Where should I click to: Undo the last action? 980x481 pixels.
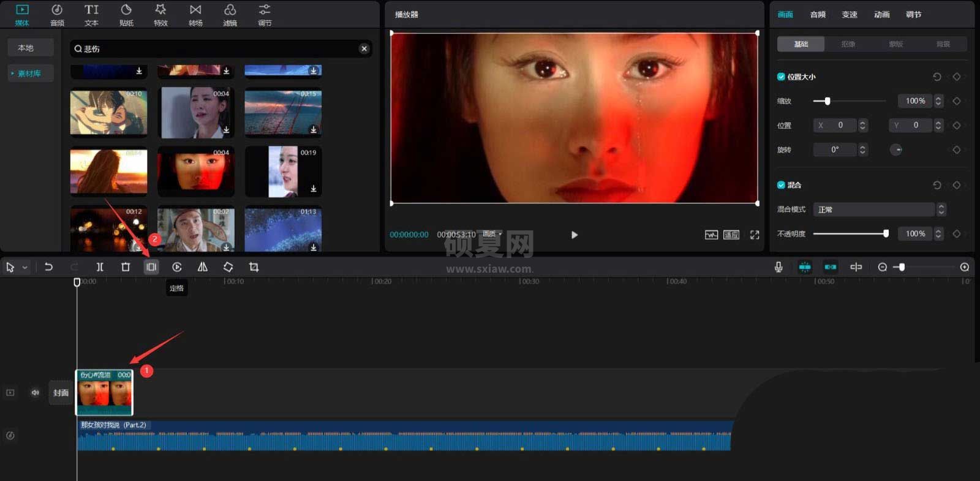(48, 267)
